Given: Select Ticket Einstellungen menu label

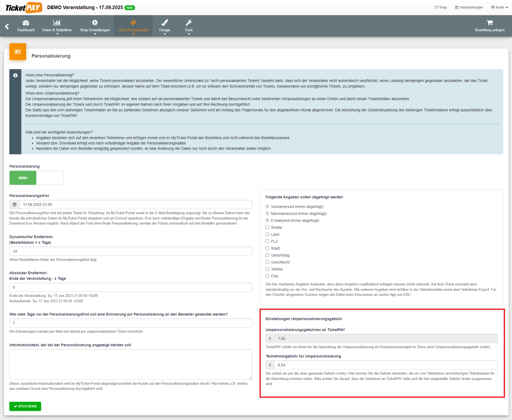Looking at the screenshot, I should coord(133,30).
